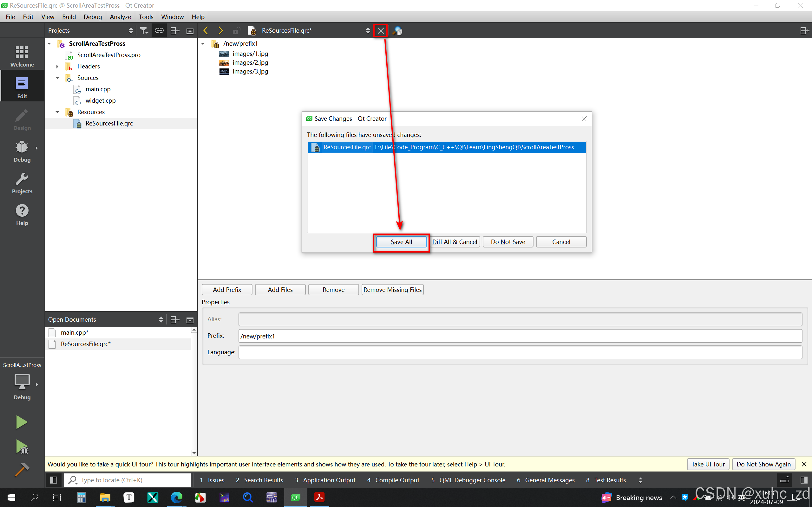Open the Welcome mode
The width and height of the screenshot is (812, 507).
(x=22, y=55)
